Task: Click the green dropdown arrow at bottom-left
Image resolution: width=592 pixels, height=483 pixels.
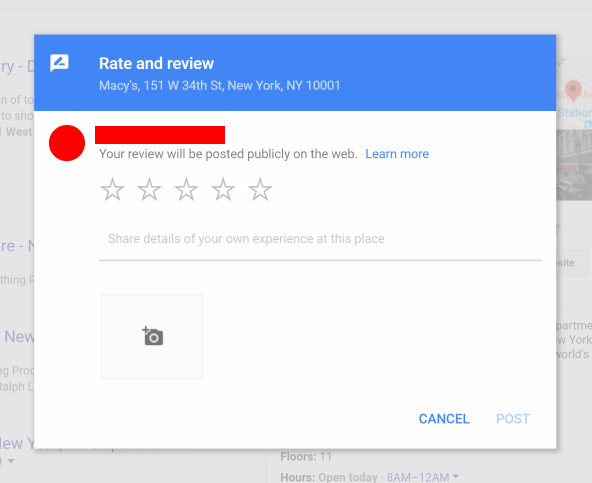Action: [11, 461]
